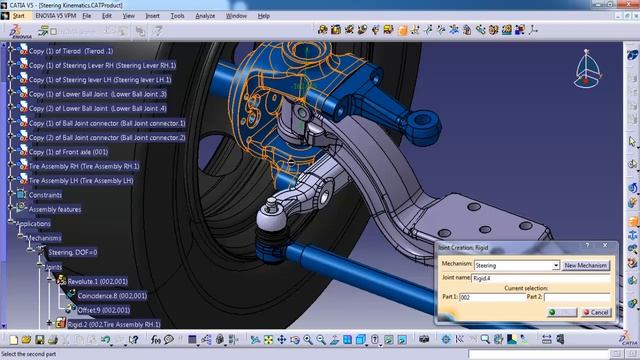Click the empty Part 2 field

click(577, 297)
